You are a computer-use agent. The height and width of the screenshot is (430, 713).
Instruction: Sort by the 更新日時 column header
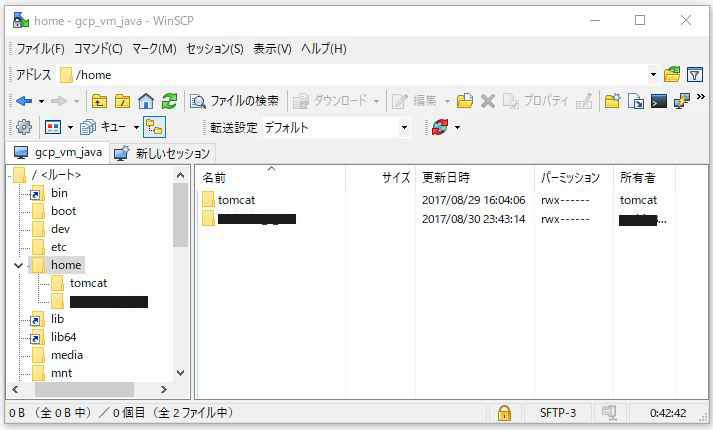point(475,177)
